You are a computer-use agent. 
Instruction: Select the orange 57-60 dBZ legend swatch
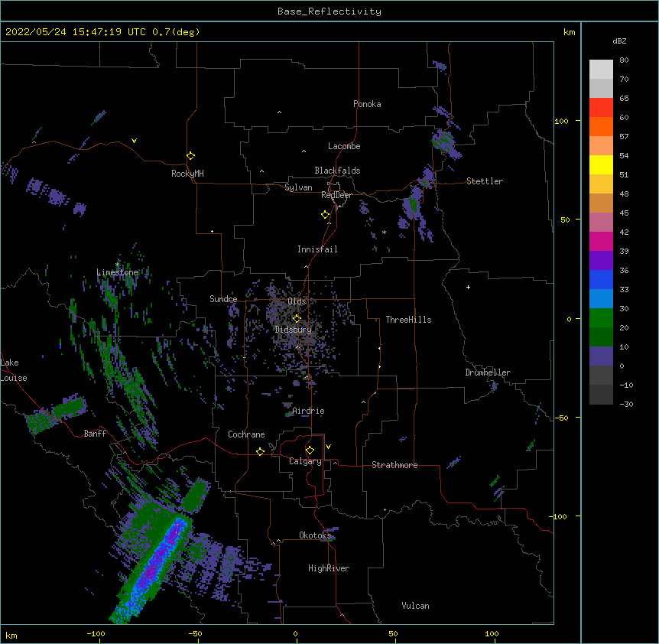click(x=601, y=126)
